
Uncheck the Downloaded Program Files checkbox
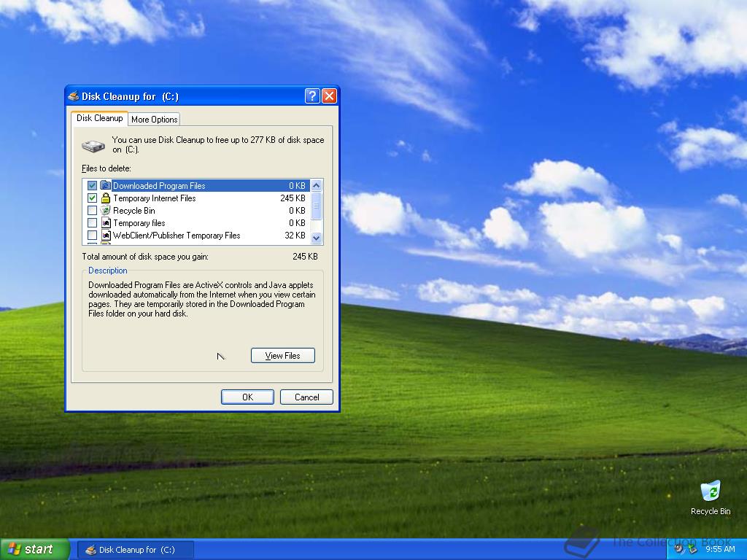(92, 186)
